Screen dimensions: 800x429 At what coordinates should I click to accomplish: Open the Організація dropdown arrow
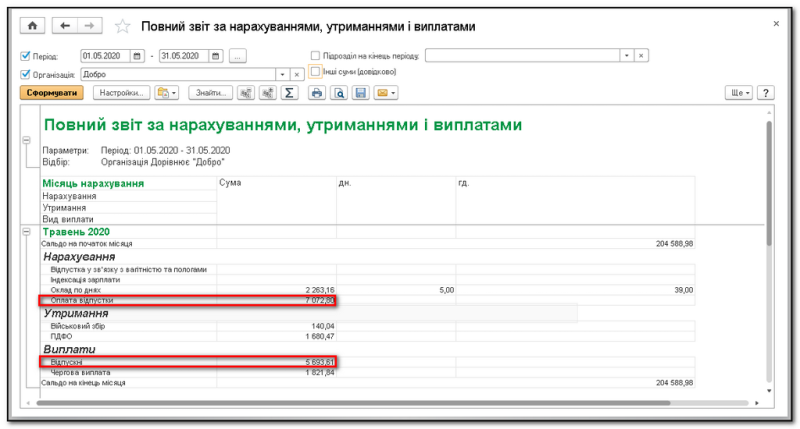pyautogui.click(x=282, y=74)
